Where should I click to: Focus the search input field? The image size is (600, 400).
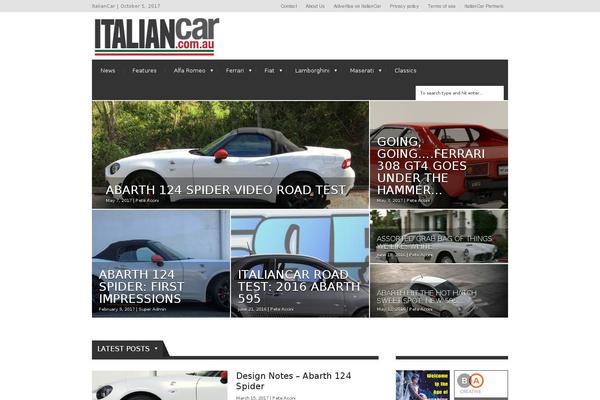click(x=460, y=93)
